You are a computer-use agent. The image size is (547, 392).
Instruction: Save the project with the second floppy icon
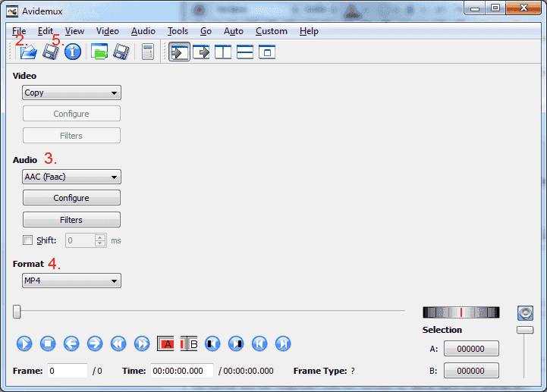tap(121, 52)
